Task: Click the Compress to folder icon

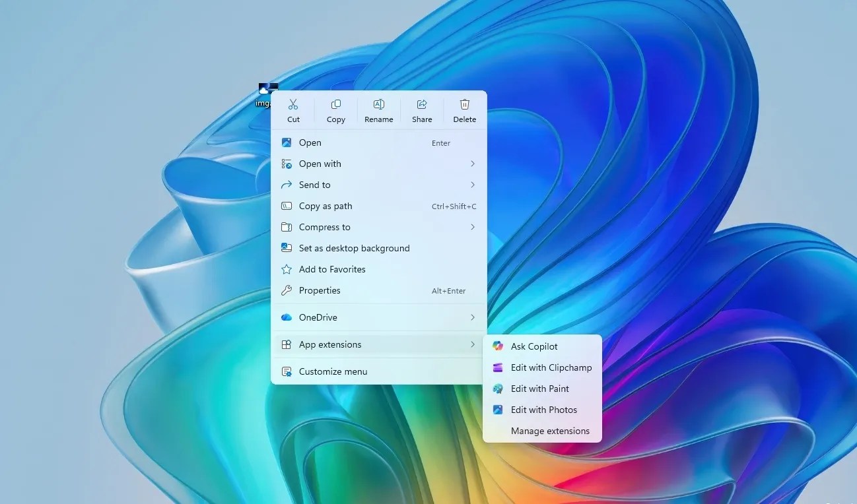Action: 287,227
